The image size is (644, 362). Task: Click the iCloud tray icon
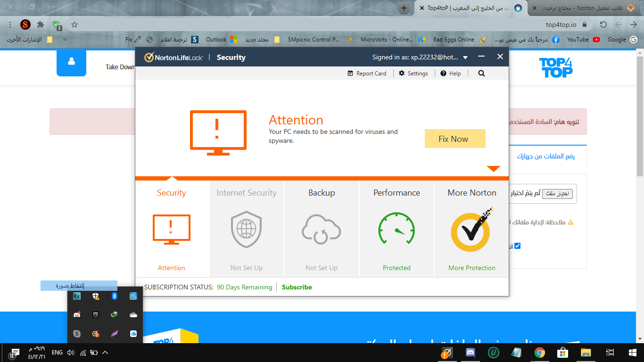pyautogui.click(x=133, y=334)
